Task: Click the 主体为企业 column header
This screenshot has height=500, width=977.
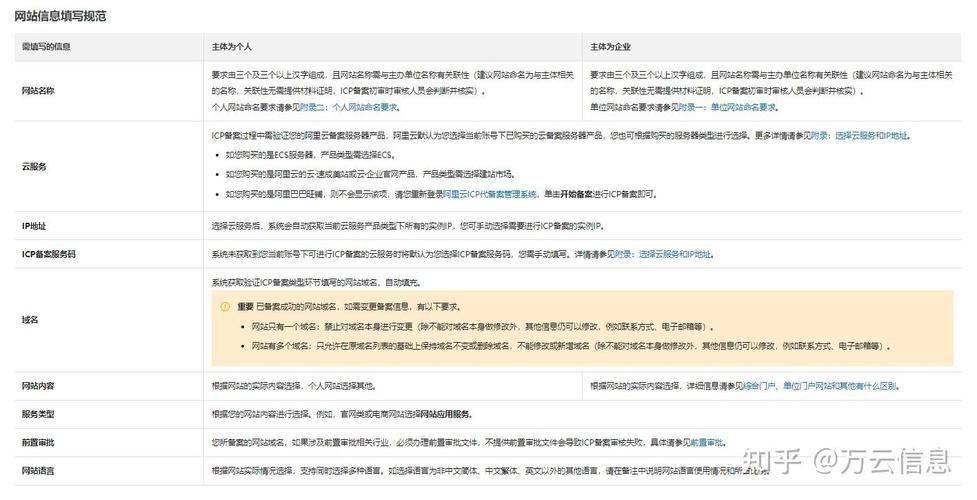Action: tap(610, 47)
